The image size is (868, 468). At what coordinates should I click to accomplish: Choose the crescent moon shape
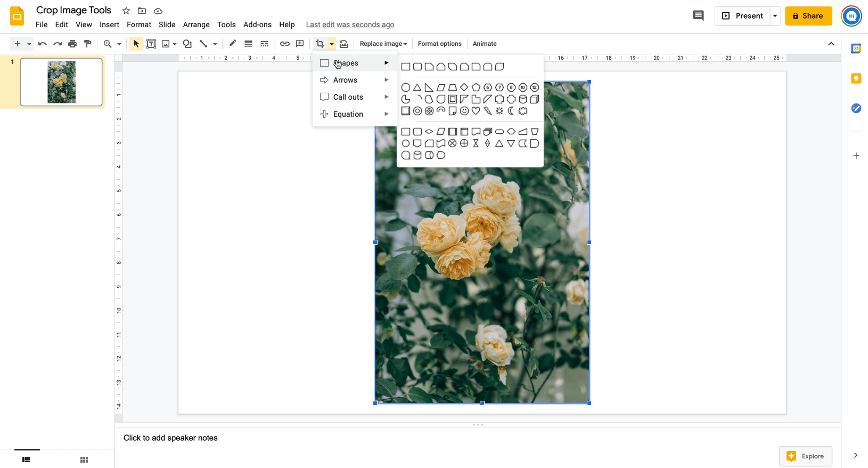[x=511, y=111]
